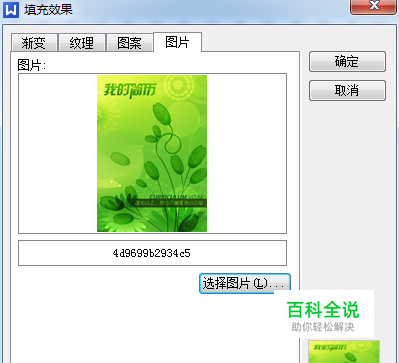Select the 图案 tab
Screen dimensions: 399x363
coord(130,43)
